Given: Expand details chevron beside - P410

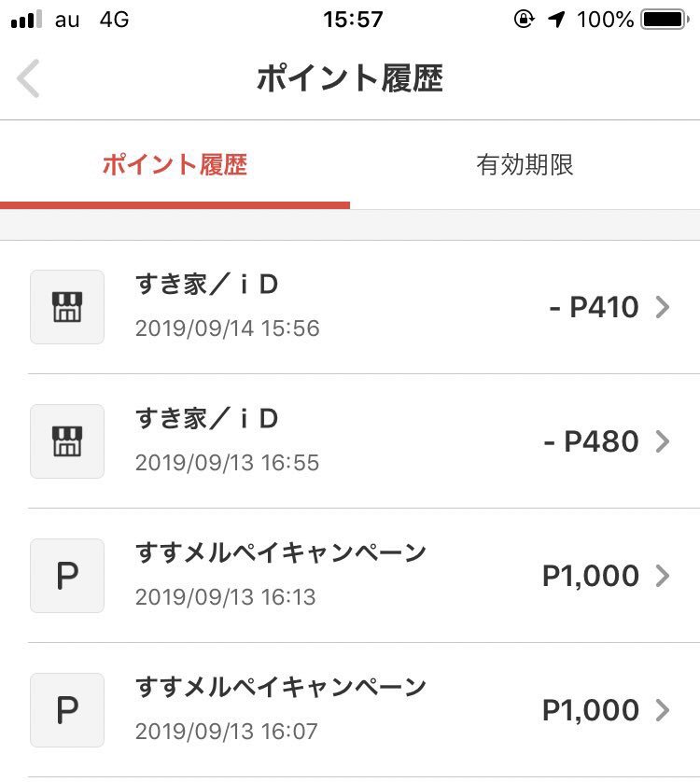Looking at the screenshot, I should click(x=663, y=307).
